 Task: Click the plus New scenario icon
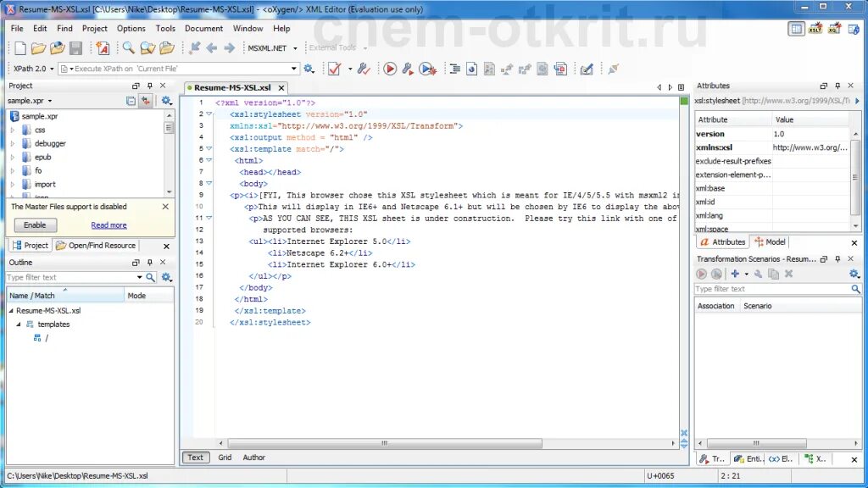click(x=735, y=274)
